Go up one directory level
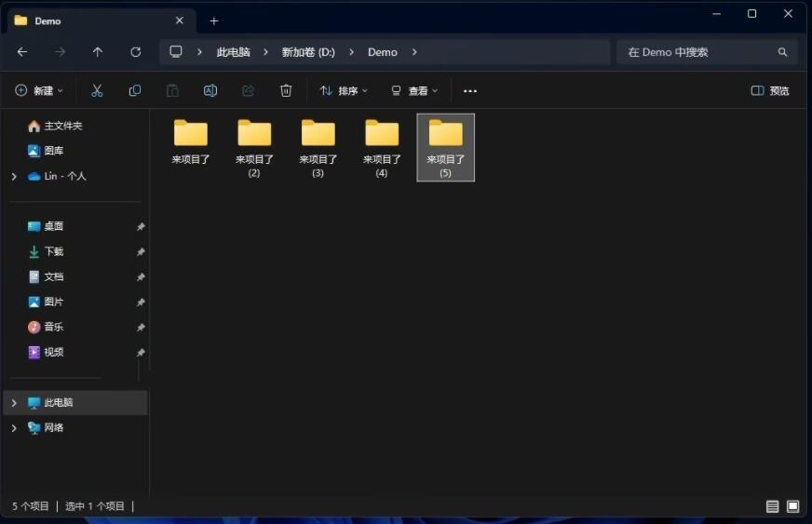This screenshot has width=812, height=524. coord(98,52)
